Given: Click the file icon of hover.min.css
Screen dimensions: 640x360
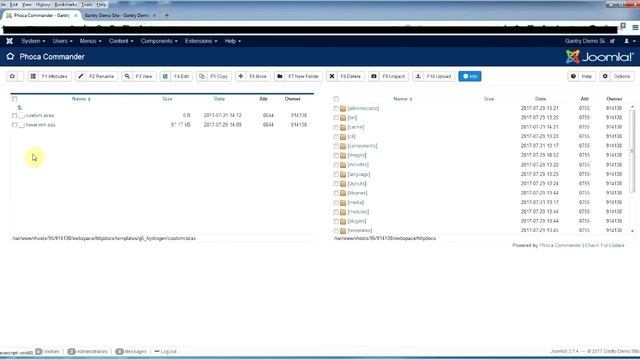Looking at the screenshot, I should click(22, 125).
